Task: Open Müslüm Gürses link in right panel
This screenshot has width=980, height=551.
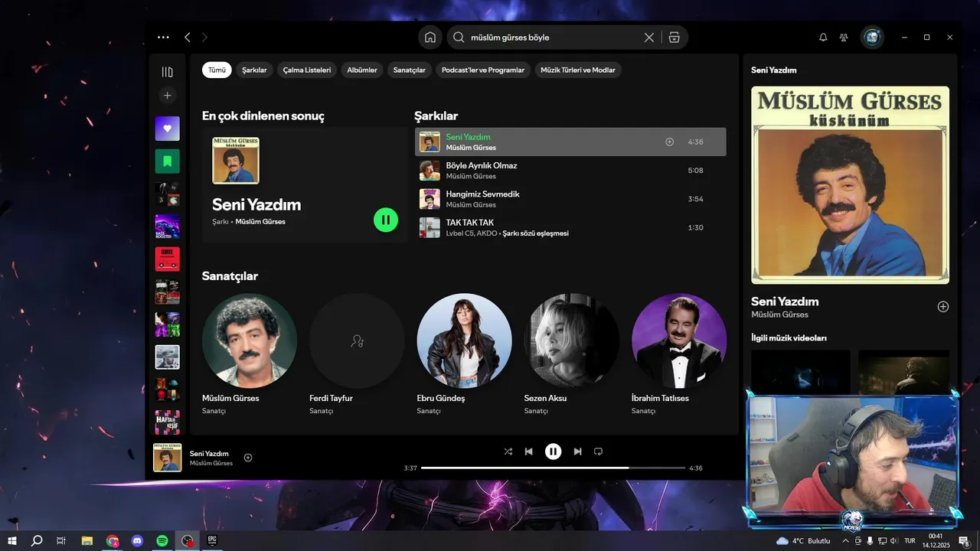Action: pos(779,315)
